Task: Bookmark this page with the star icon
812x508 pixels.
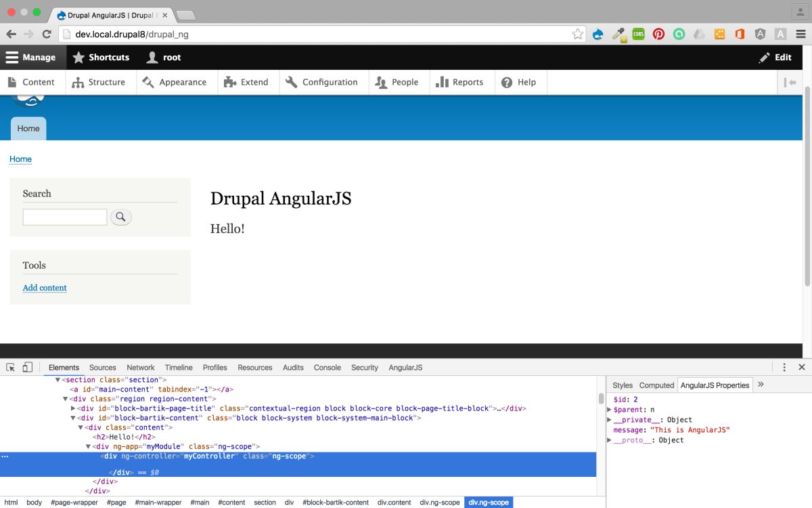Action: 577,34
